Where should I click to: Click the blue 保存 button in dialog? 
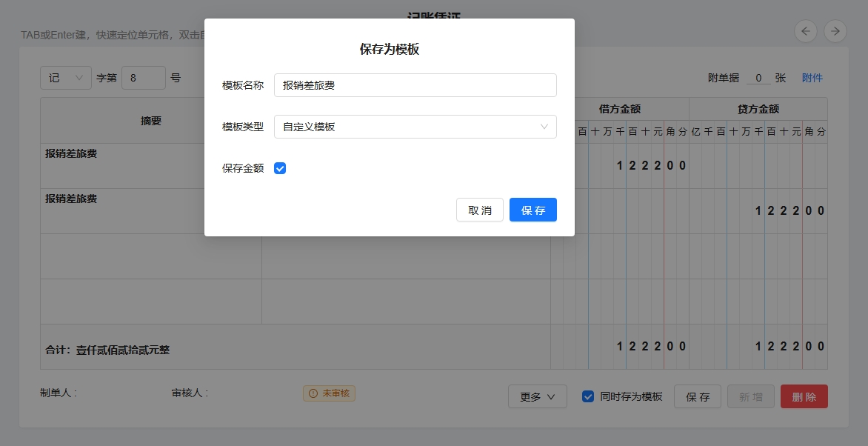point(533,210)
